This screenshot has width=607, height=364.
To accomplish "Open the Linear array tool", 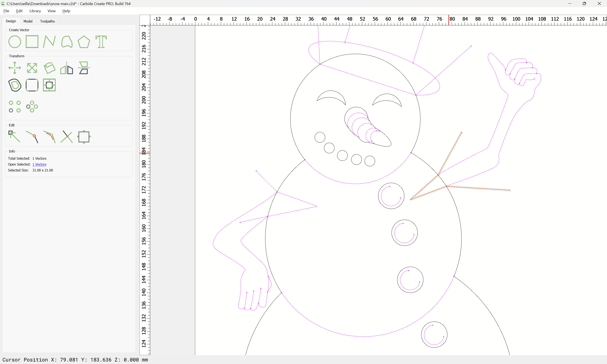I will (x=15, y=107).
